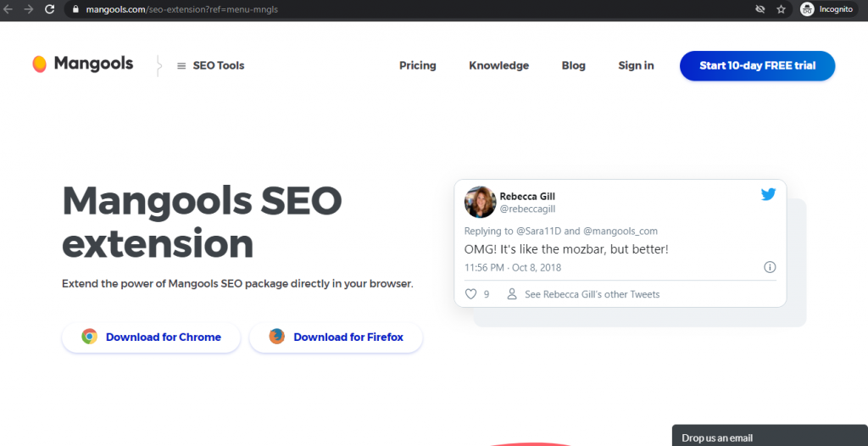Click Sign in link
This screenshot has height=446, width=868.
click(x=636, y=65)
